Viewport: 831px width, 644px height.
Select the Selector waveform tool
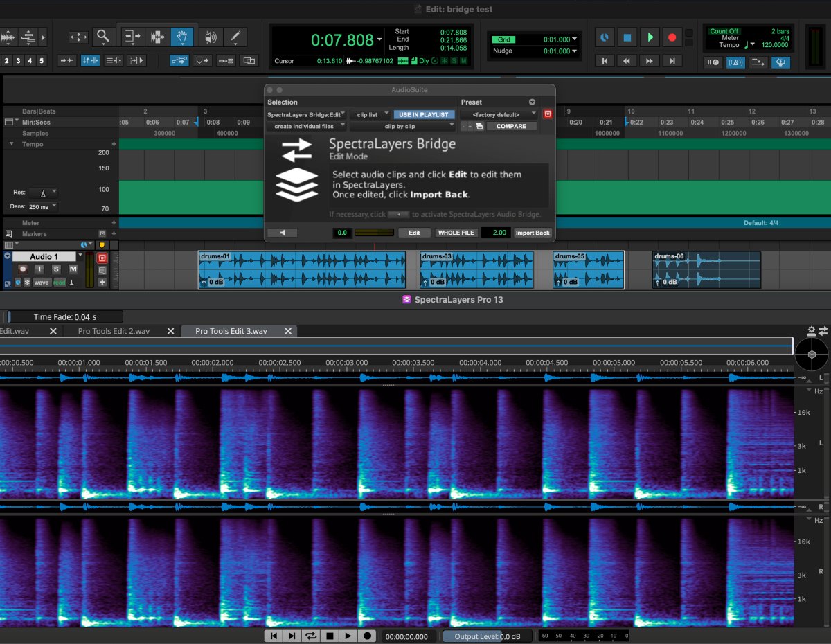[158, 37]
